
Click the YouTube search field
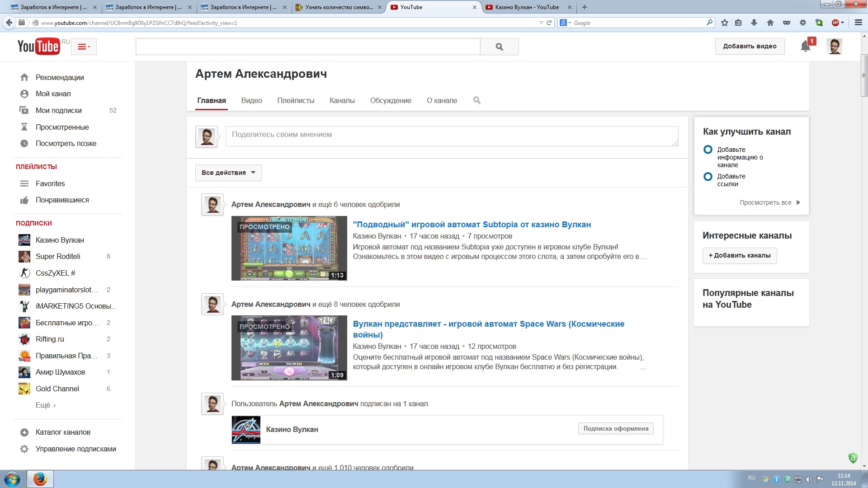click(x=308, y=47)
